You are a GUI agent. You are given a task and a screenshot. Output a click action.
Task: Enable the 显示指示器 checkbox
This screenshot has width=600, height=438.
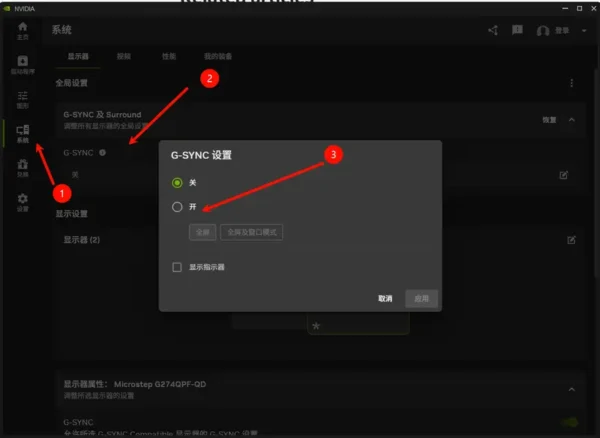(177, 267)
